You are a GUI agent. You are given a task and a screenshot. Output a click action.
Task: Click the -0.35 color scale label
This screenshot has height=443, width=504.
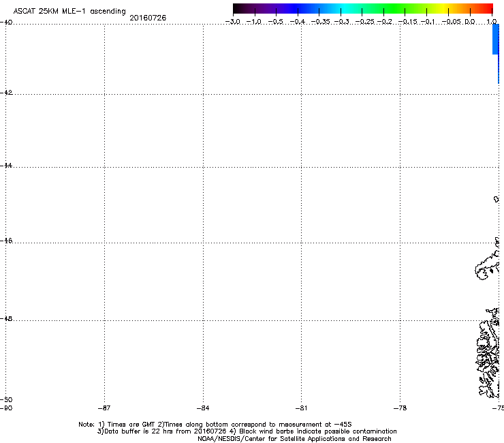tap(321, 22)
